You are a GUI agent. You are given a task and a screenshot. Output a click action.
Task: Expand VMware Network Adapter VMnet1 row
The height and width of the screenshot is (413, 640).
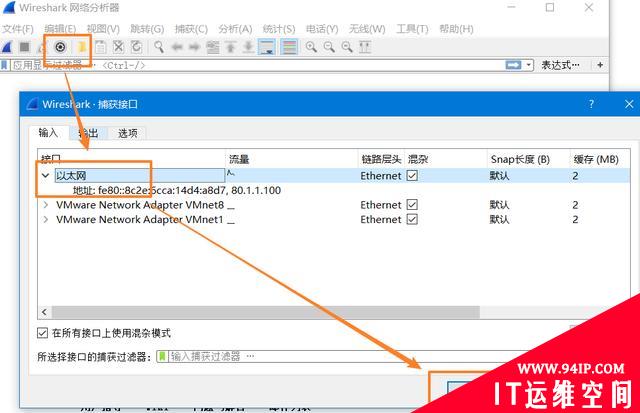tap(46, 220)
